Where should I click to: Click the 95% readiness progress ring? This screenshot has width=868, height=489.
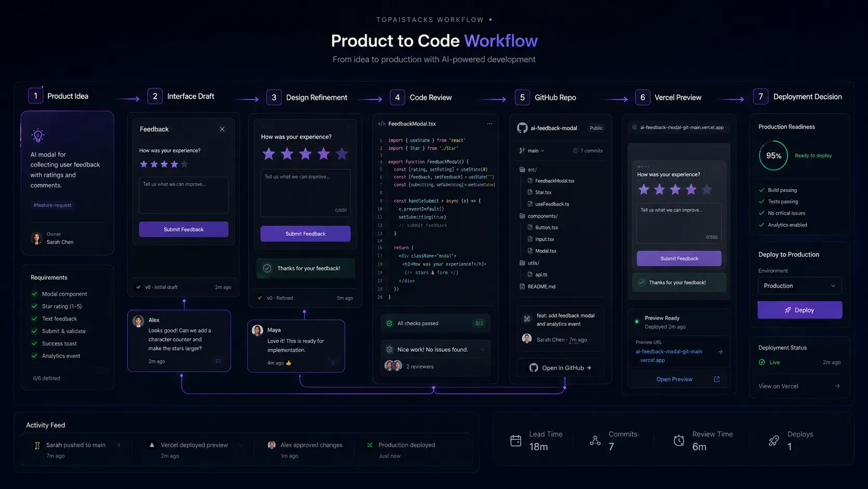click(774, 155)
